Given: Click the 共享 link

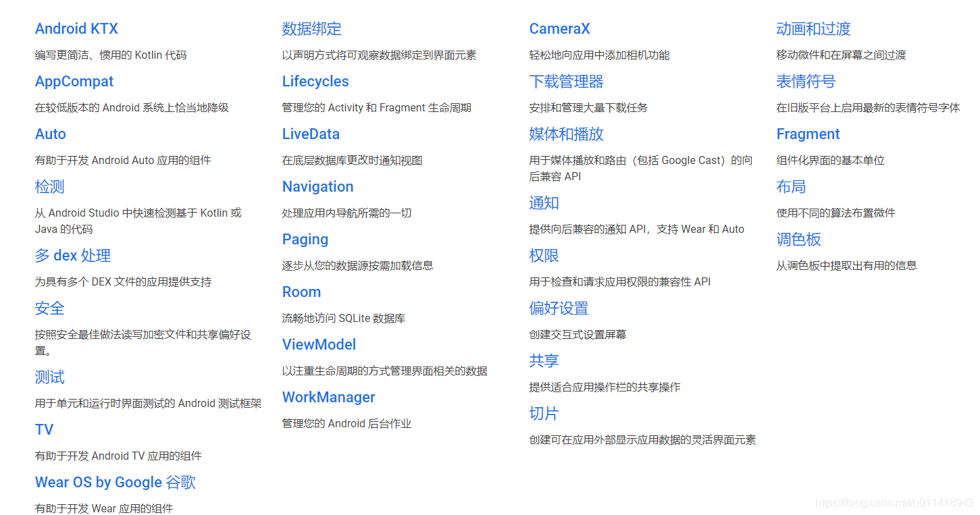Looking at the screenshot, I should click(544, 361).
